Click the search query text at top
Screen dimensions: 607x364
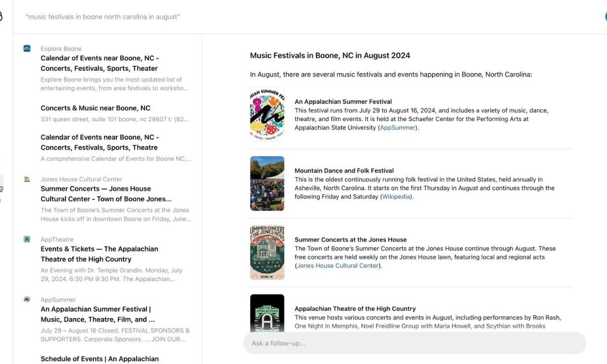103,17
